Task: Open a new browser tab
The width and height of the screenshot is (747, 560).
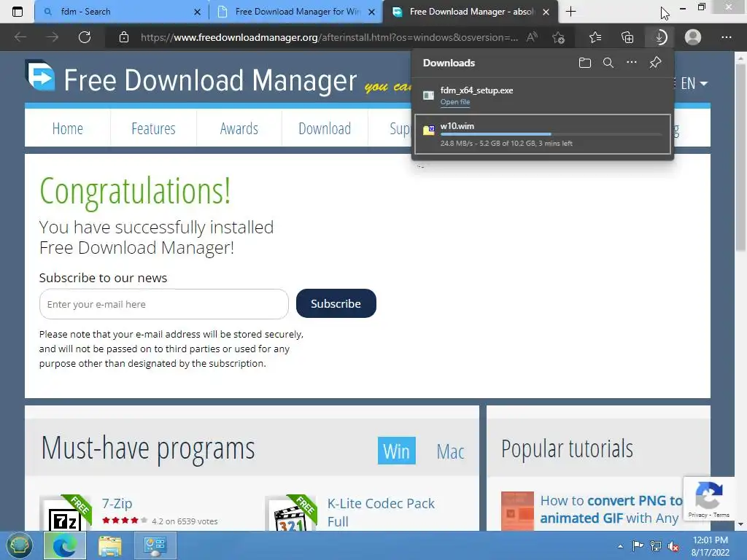Action: 570,12
